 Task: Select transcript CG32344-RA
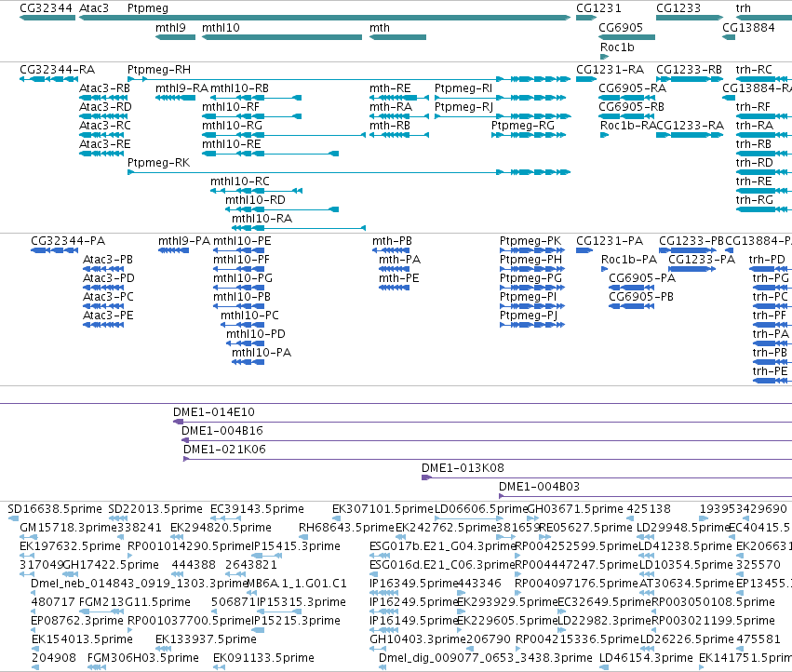(x=57, y=69)
